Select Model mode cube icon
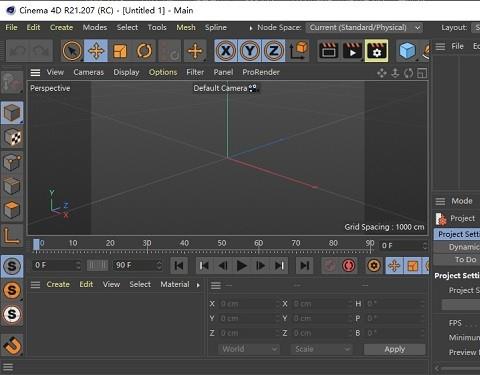The image size is (480, 375). pos(12,113)
